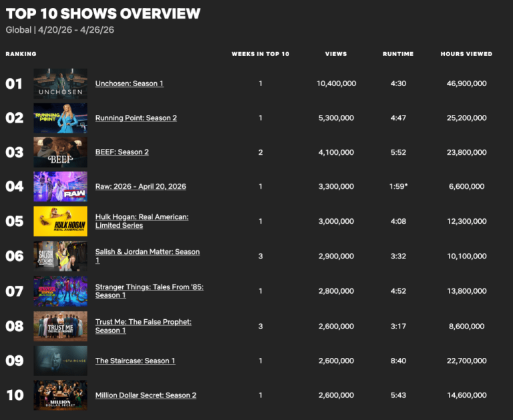Click the RAW poster thumbnail
Screen dimensions: 513x420
click(60, 186)
